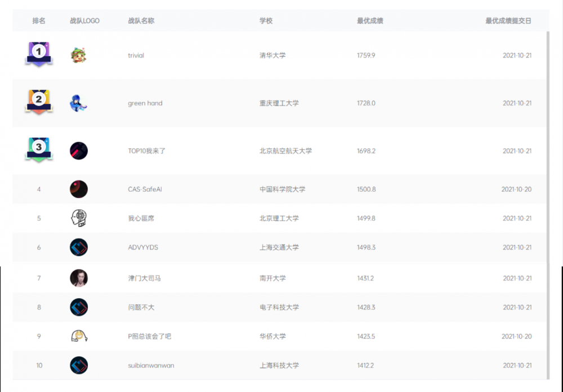Click the 战队名称 column header

coord(141,21)
